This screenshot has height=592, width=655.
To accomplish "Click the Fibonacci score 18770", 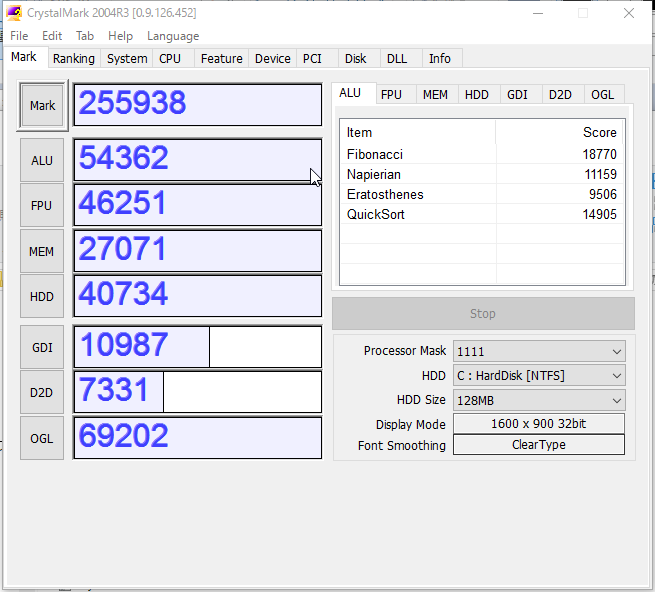I will 599,154.
